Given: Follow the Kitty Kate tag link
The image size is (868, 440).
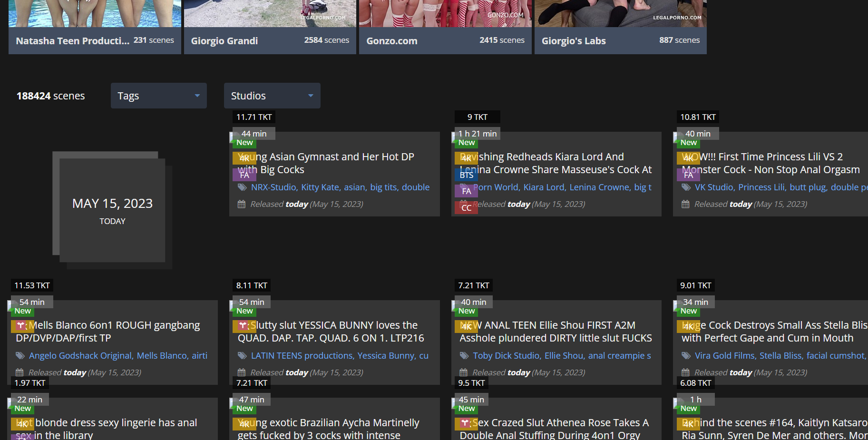Looking at the screenshot, I should 320,187.
